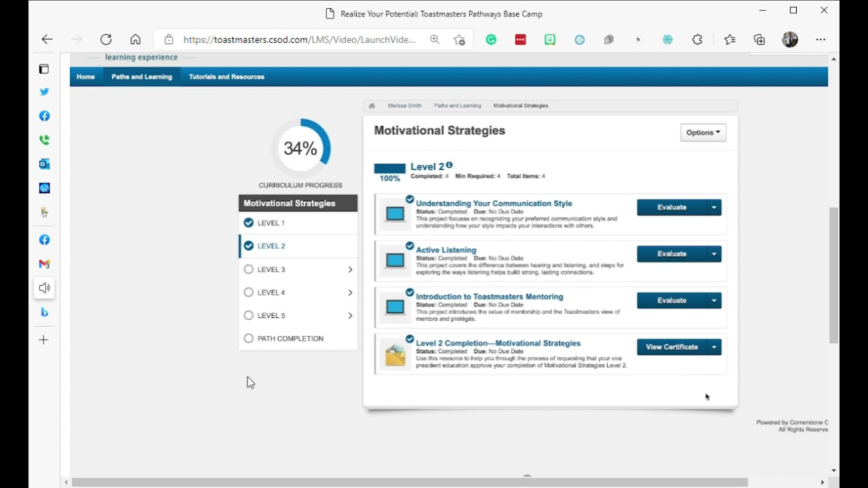Open the Options dropdown
The height and width of the screenshot is (488, 868).
click(703, 133)
